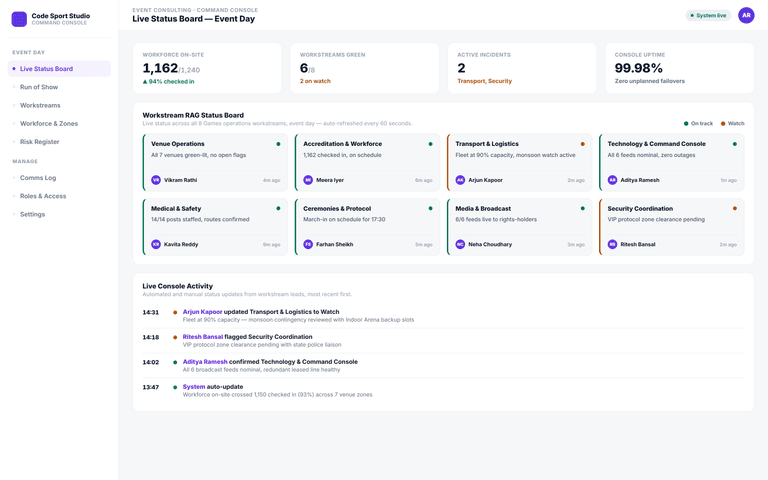Click green dot on 14:02 activity entry
Image resolution: width=768 pixels, height=480 pixels.
coord(175,362)
